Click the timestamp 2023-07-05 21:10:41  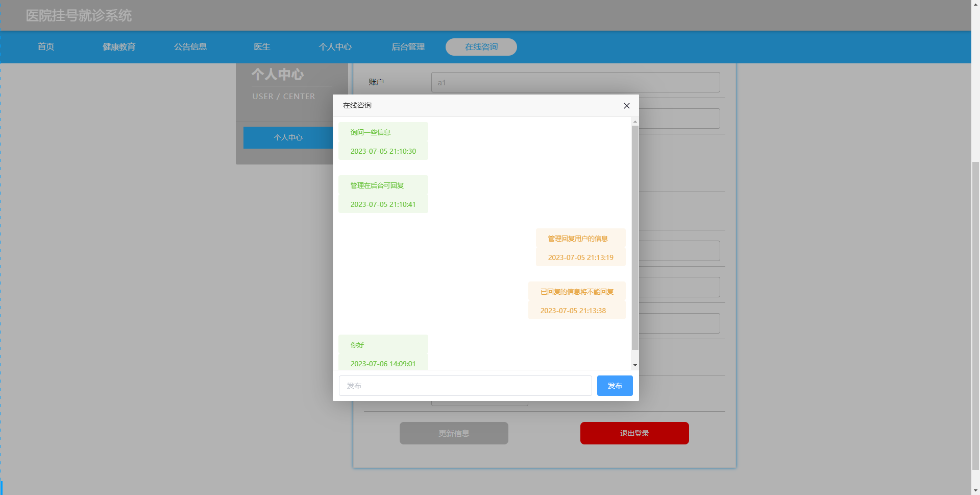pos(383,204)
